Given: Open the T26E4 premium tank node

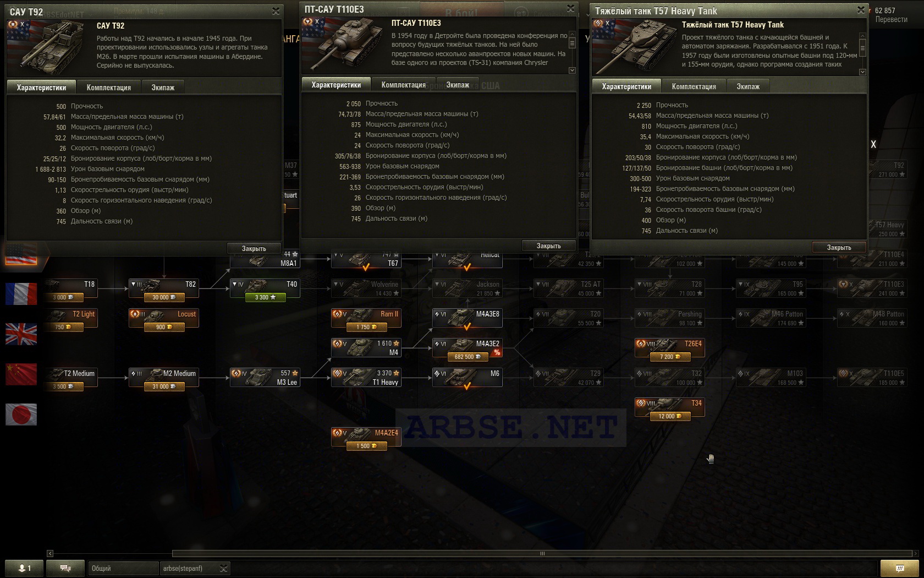Looking at the screenshot, I should point(670,348).
